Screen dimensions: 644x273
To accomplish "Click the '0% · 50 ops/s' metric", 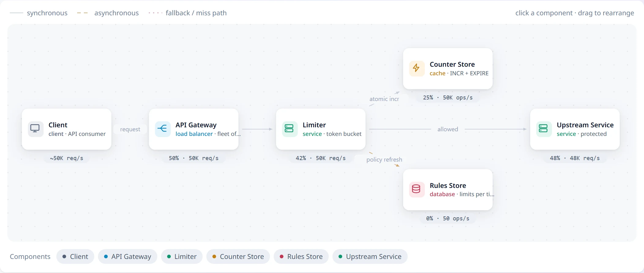I will point(448,219).
